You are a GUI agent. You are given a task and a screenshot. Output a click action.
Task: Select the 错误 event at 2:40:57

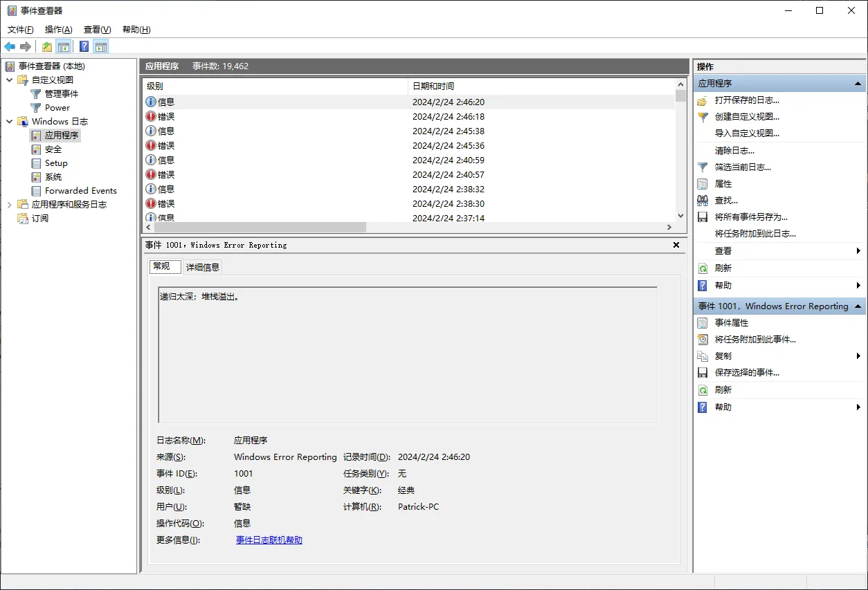408,174
